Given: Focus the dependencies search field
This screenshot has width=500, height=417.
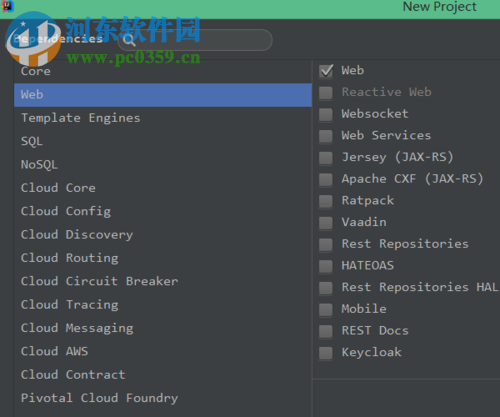Looking at the screenshot, I should click(195, 40).
